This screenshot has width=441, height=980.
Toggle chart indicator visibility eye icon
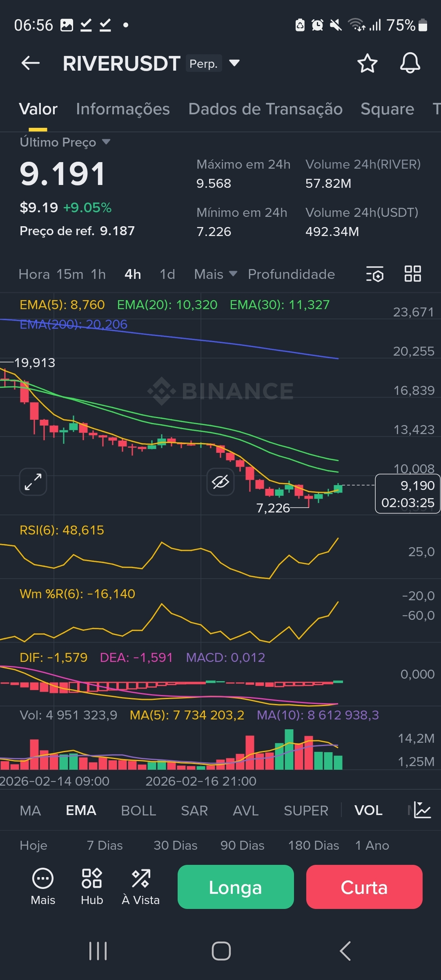(220, 482)
